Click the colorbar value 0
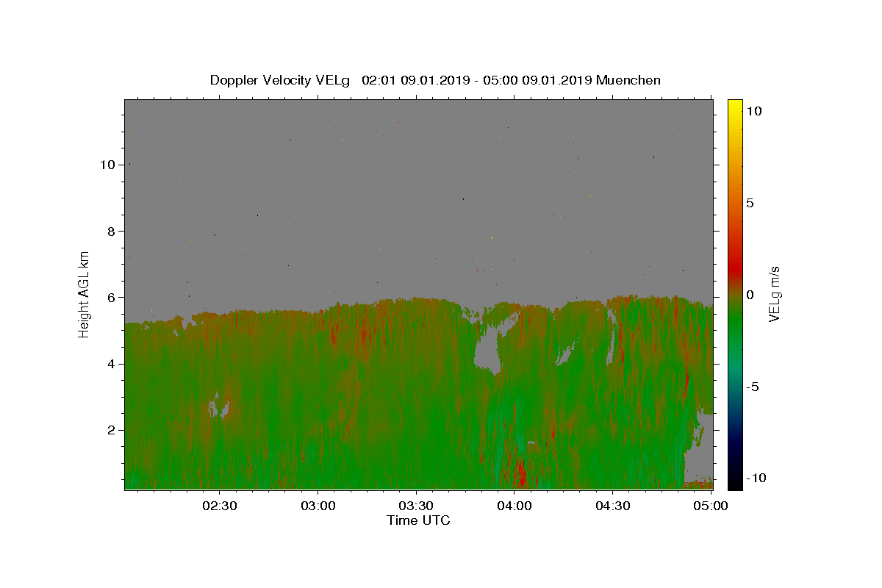 coord(750,295)
